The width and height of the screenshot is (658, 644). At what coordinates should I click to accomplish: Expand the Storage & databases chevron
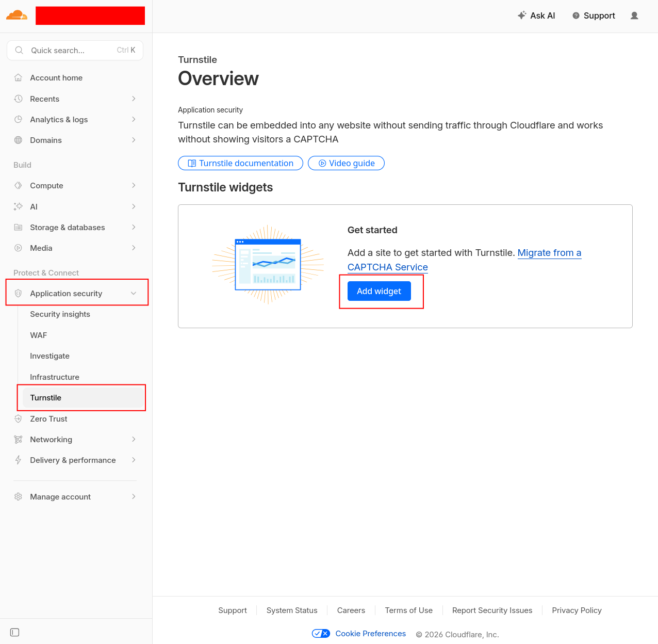[134, 227]
